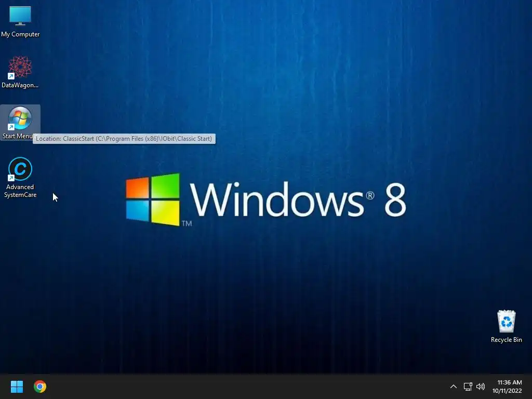
Task: Open the volume speaker tray icon
Action: pos(481,387)
